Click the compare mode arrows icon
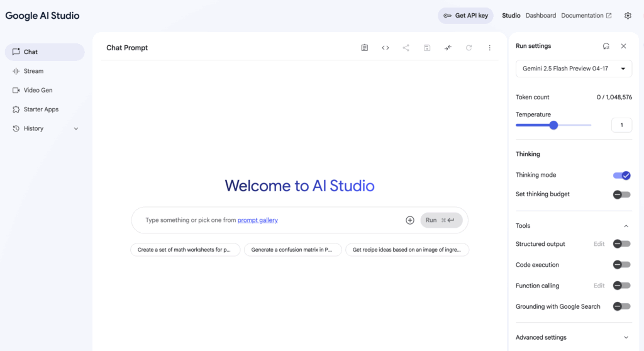This screenshot has width=644, height=351. (x=448, y=48)
